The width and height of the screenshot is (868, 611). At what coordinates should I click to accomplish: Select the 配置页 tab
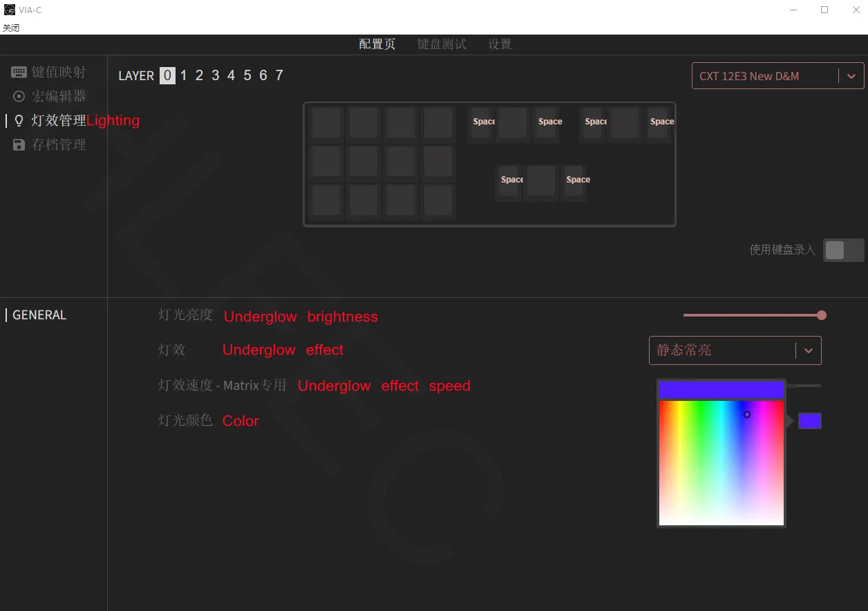377,44
